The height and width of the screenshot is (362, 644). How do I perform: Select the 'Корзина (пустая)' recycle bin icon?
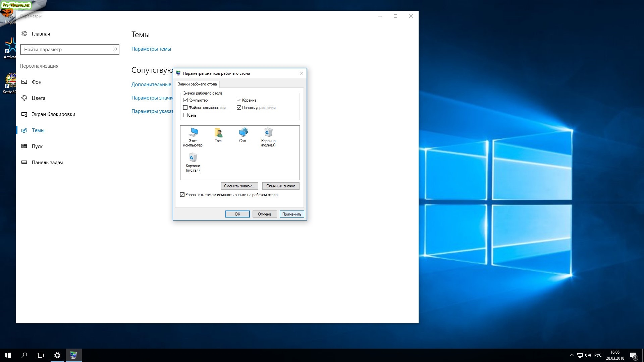[x=193, y=158]
